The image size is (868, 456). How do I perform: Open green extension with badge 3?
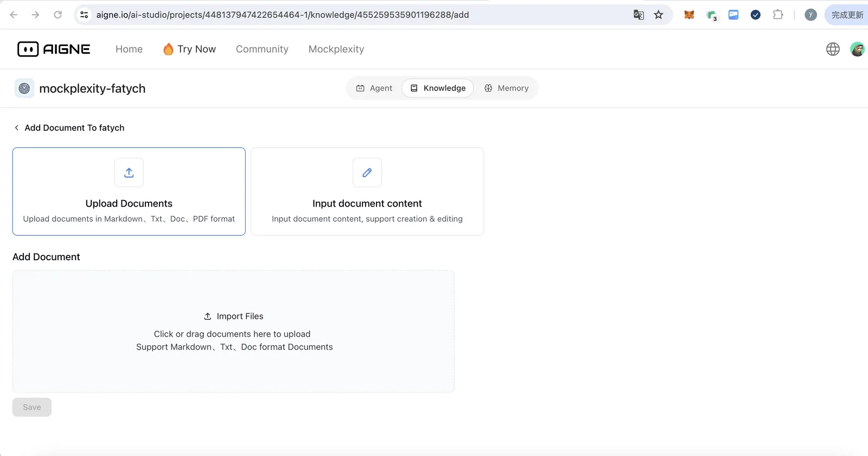click(712, 15)
